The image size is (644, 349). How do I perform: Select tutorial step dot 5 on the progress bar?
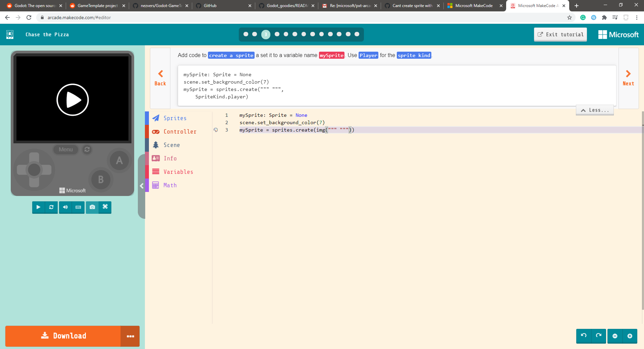pyautogui.click(x=286, y=34)
